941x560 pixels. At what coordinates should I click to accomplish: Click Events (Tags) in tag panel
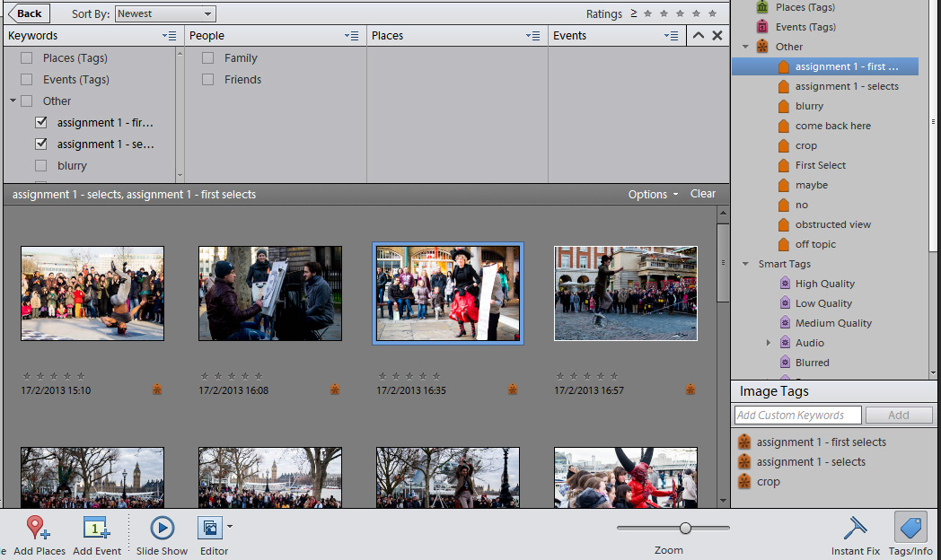(x=805, y=27)
